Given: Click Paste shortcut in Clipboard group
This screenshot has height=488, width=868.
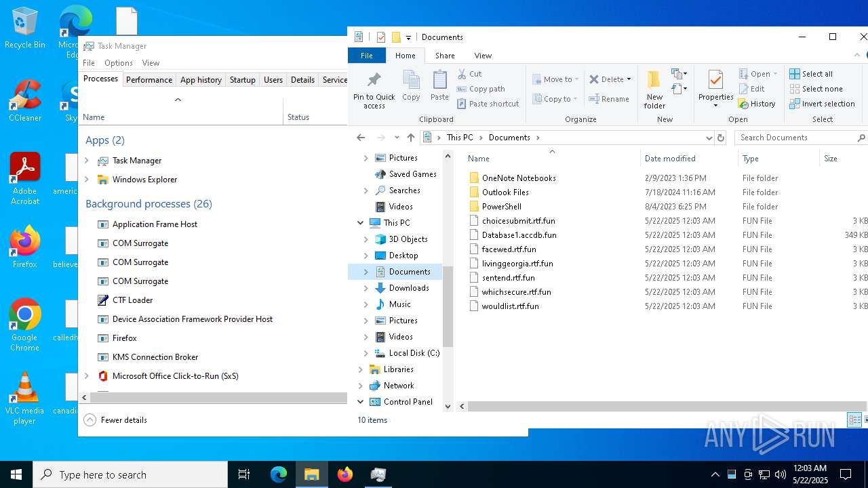Looking at the screenshot, I should point(488,104).
